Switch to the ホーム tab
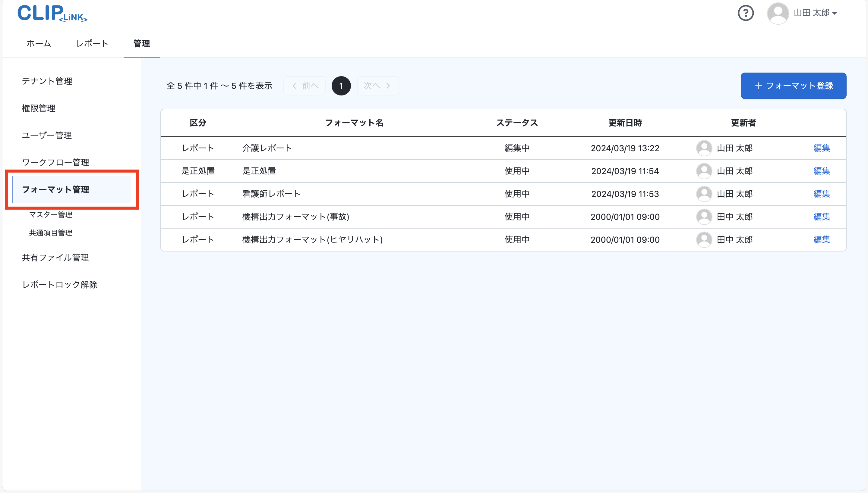The image size is (868, 493). (x=39, y=44)
